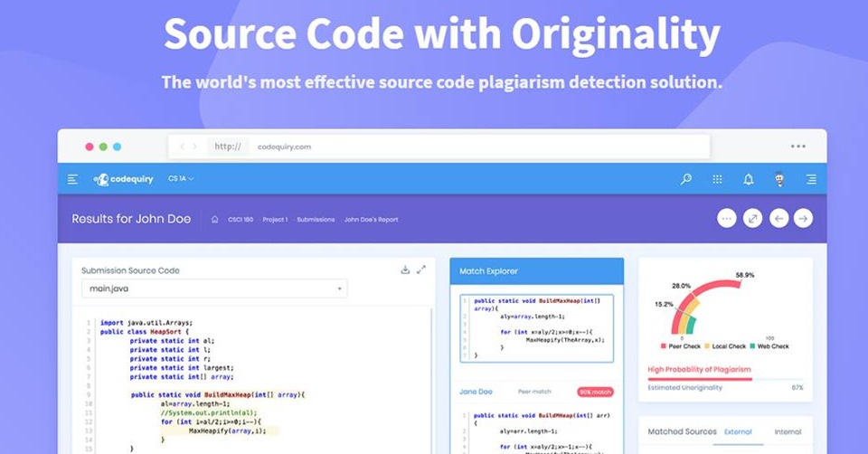Screen dimensions: 868x454
Task: Click the "//System.out.println(al);" comment line
Action: [x=209, y=413]
